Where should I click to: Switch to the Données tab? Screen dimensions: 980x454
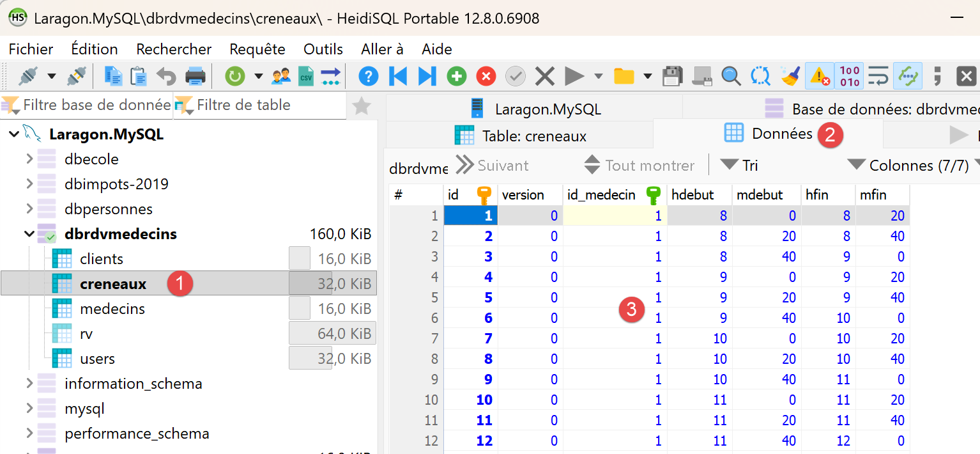[x=768, y=134]
